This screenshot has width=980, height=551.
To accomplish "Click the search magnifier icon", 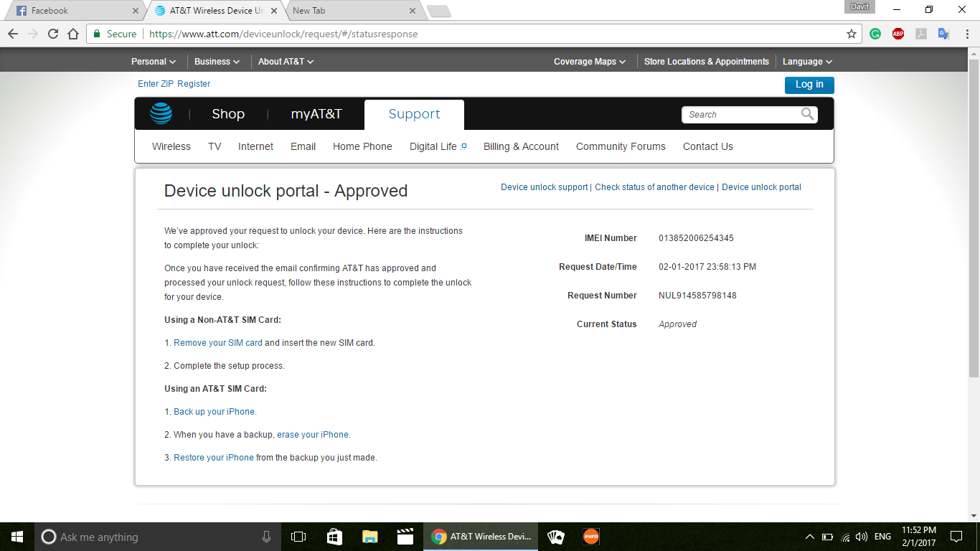I will pyautogui.click(x=808, y=114).
